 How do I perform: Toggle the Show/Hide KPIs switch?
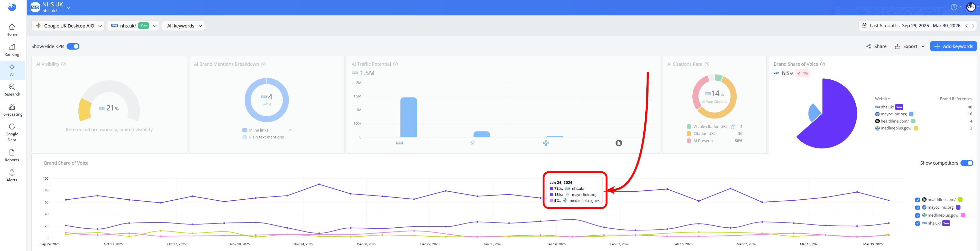[73, 46]
